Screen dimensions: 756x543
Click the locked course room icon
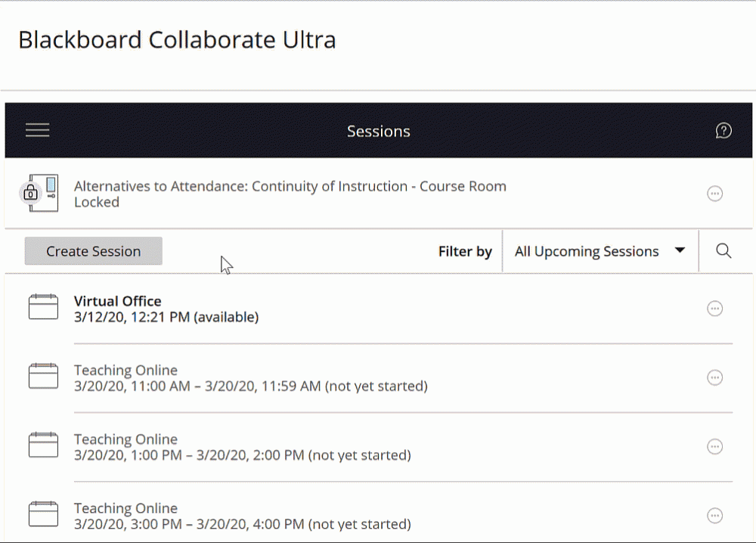39,193
